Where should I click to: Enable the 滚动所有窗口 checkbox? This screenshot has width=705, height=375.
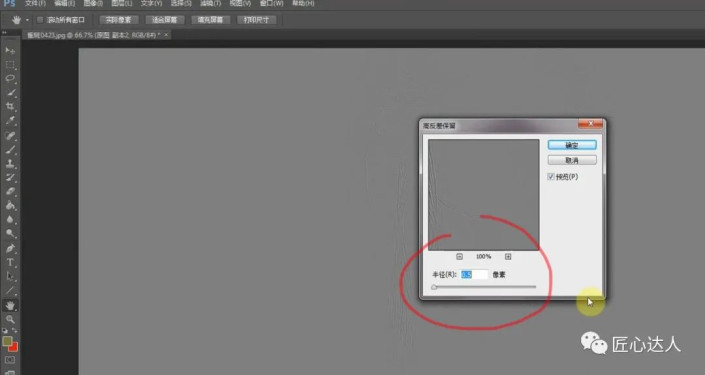40,20
